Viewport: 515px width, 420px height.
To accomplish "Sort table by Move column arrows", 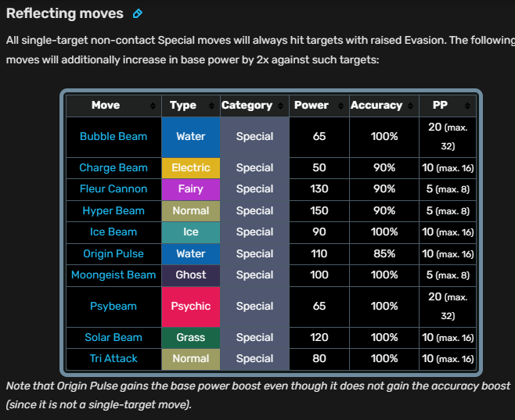I will point(153,106).
